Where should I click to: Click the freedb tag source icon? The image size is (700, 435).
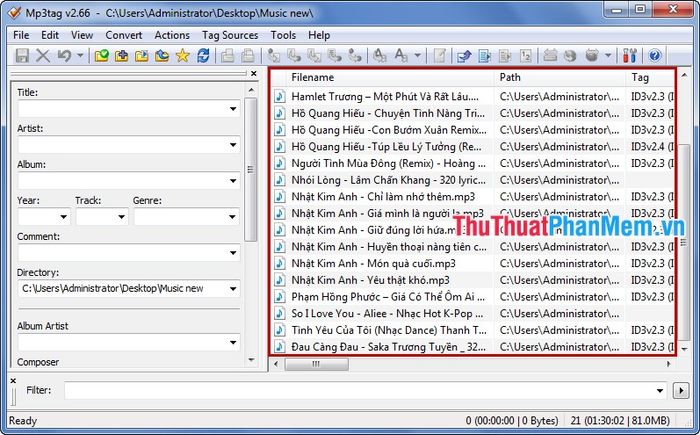(550, 56)
